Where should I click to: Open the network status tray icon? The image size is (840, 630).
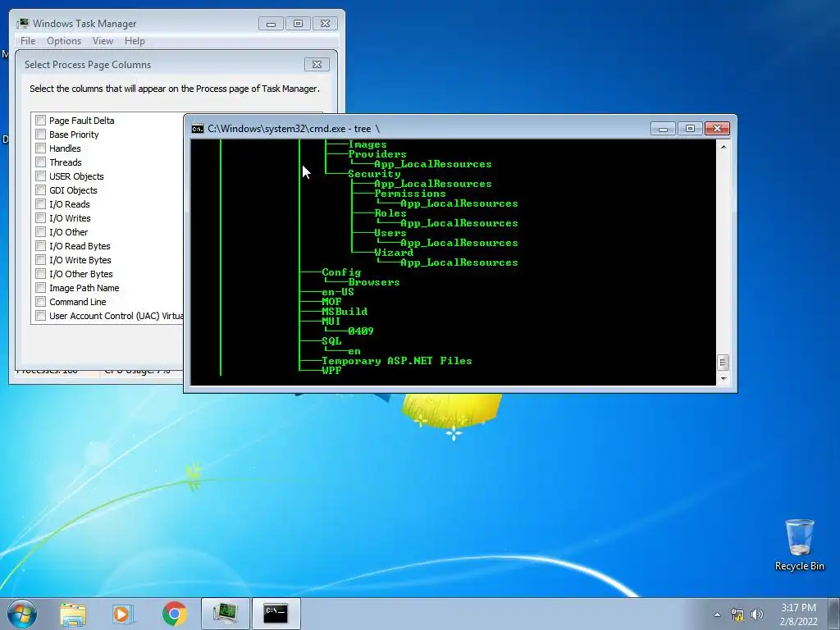click(737, 614)
